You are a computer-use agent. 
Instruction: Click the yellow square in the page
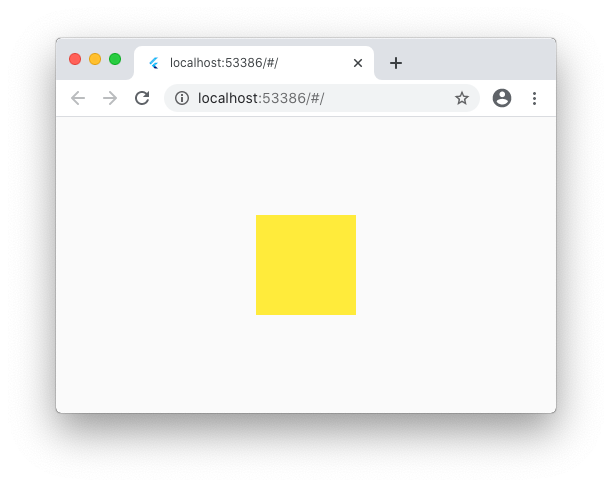coord(306,265)
